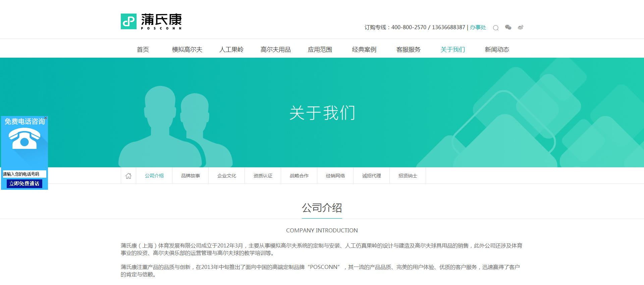
Task: Go to home via the house icon
Action: 128,176
